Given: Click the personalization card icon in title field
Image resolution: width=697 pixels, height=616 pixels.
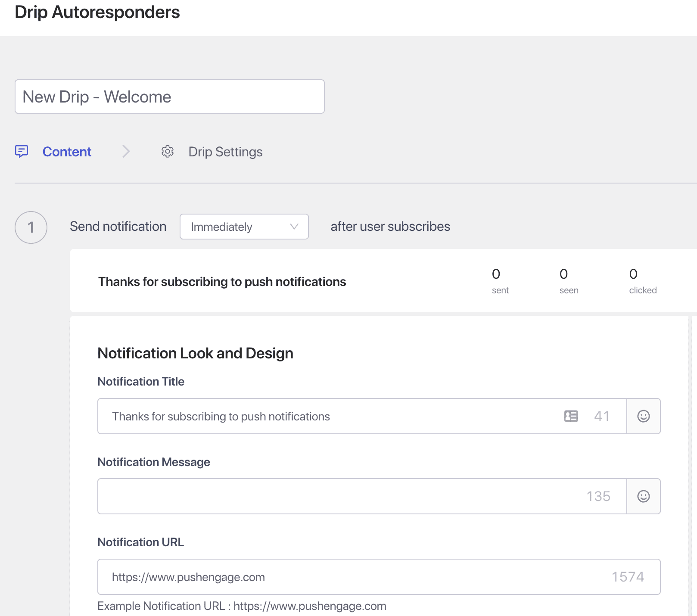Looking at the screenshot, I should point(571,416).
